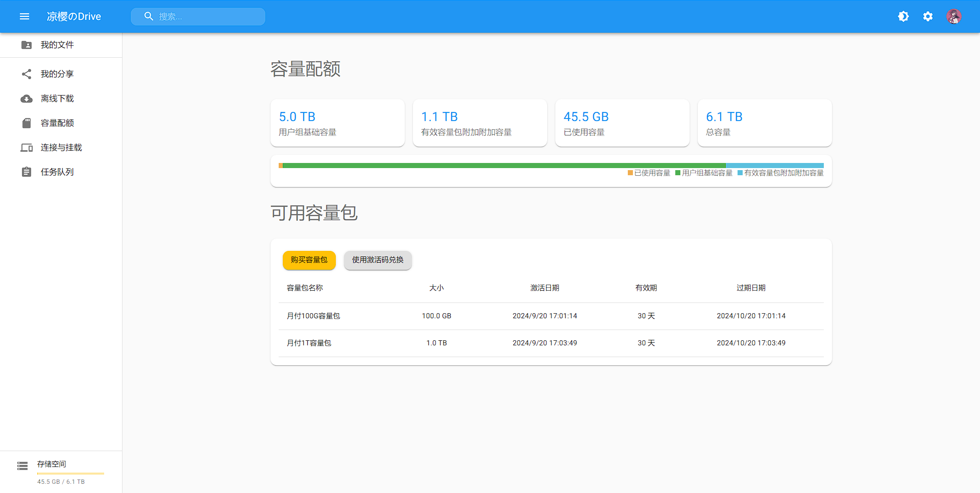Open 任务队列 in sidebar
980x493 pixels.
[61, 172]
